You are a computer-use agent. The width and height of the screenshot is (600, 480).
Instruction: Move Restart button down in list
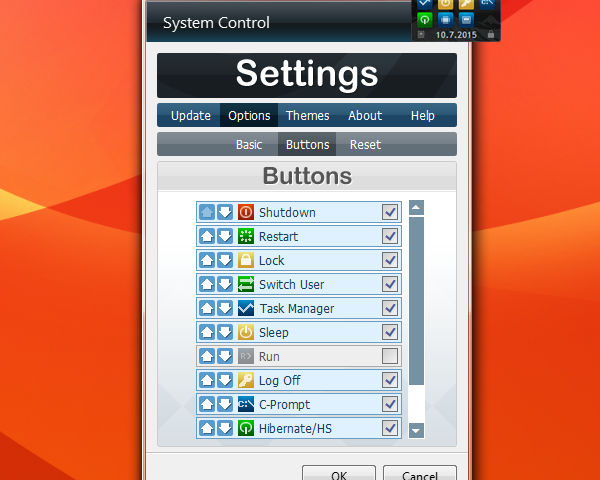(x=225, y=236)
